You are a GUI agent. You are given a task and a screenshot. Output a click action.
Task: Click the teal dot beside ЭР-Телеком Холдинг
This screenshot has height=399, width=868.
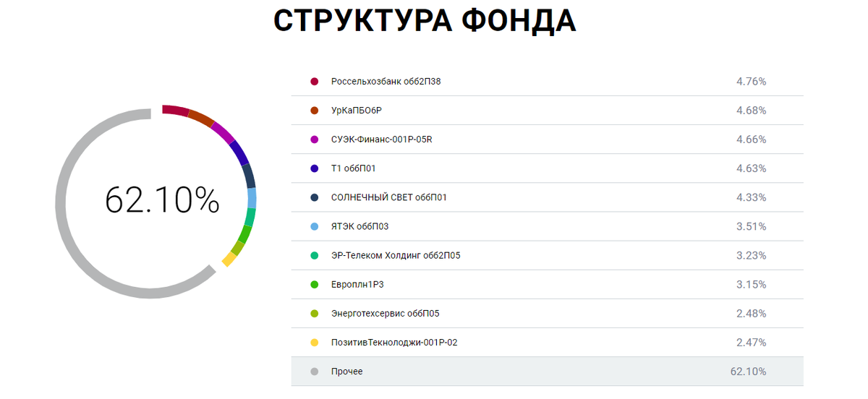coord(314,255)
